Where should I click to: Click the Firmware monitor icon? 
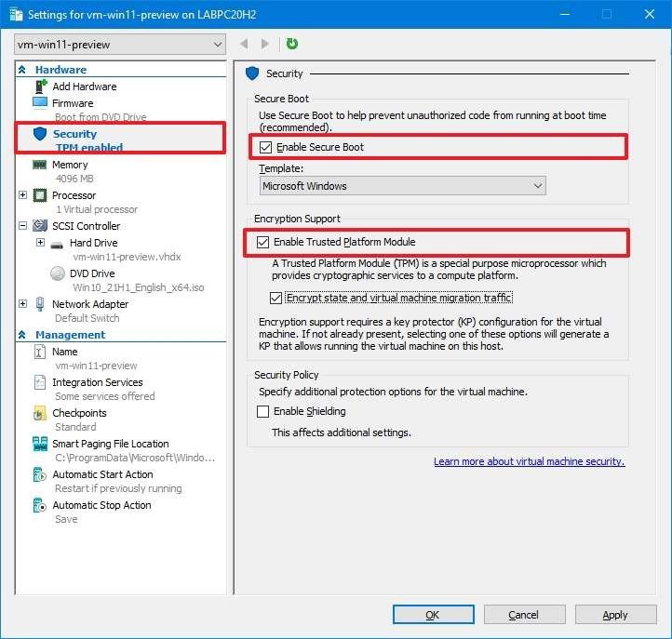coord(40,103)
